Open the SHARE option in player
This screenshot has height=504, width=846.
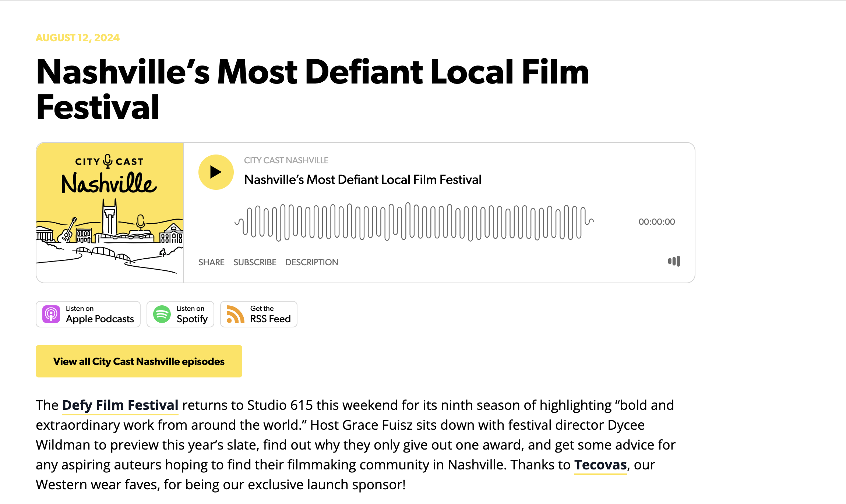211,262
